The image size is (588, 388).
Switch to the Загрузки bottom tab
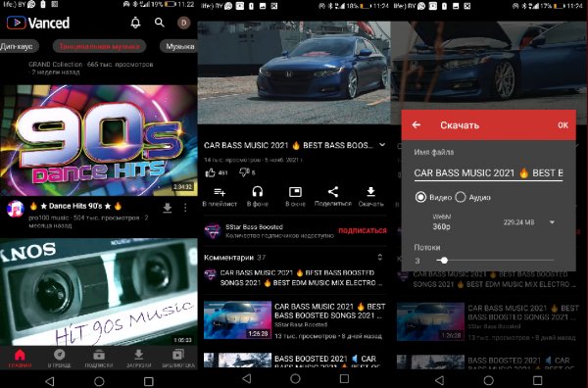[138, 358]
